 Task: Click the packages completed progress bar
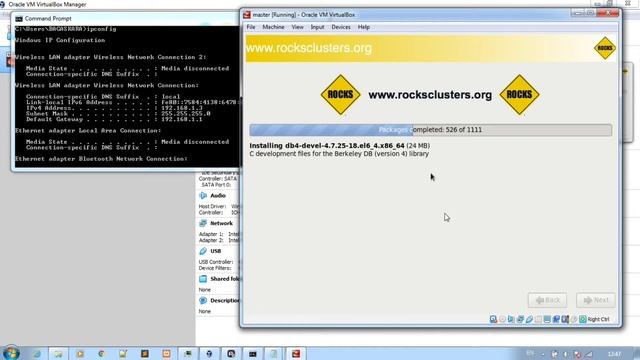click(431, 130)
